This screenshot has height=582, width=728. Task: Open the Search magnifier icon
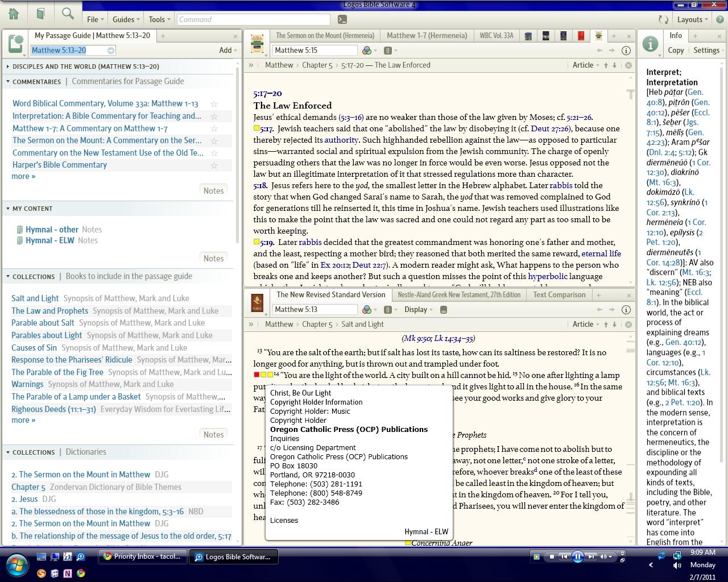pyautogui.click(x=68, y=14)
